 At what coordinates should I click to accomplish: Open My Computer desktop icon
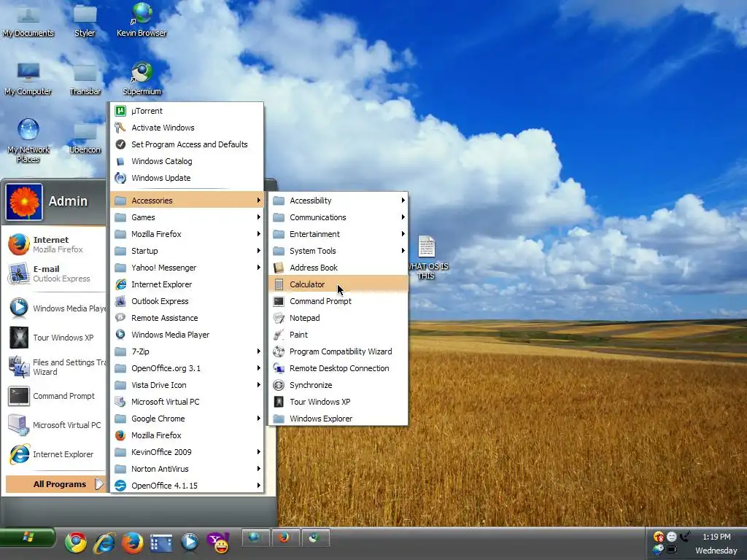28,79
